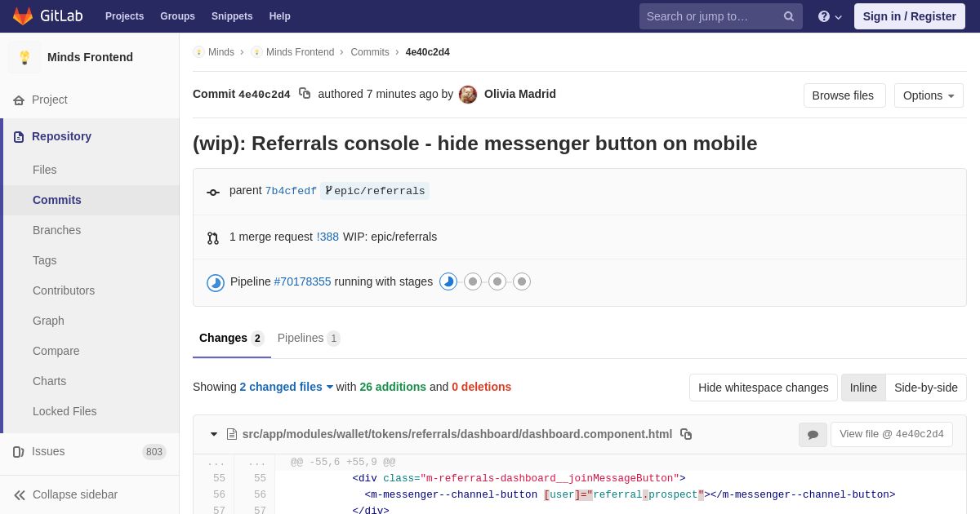Image resolution: width=980 pixels, height=514 pixels.
Task: Click the Commits breadcrumb link
Action: point(370,52)
